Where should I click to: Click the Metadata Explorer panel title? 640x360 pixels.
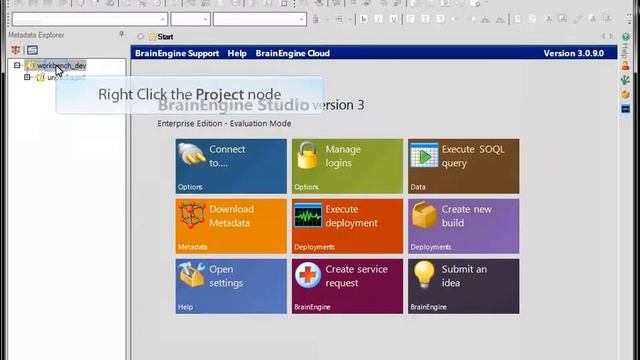[x=36, y=35]
